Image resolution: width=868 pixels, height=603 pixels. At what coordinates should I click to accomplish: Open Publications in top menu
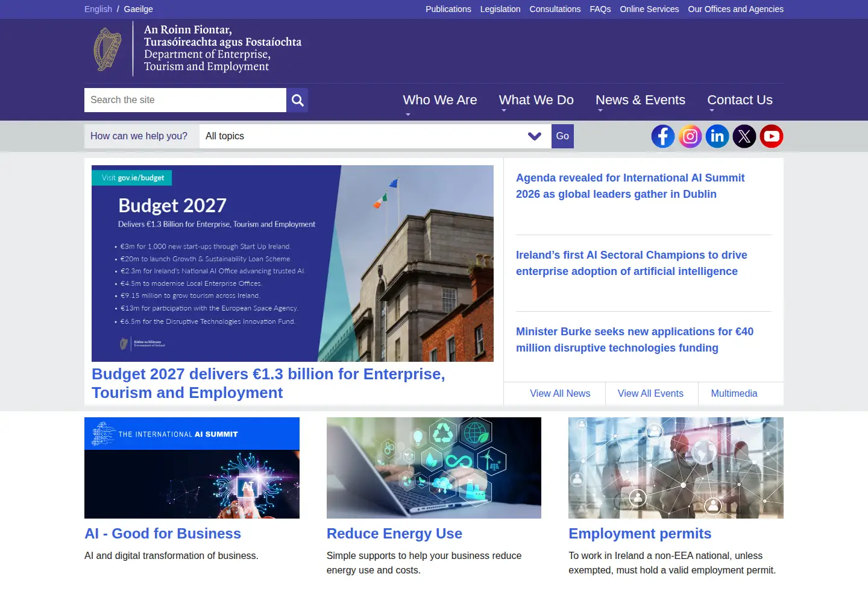tap(448, 9)
